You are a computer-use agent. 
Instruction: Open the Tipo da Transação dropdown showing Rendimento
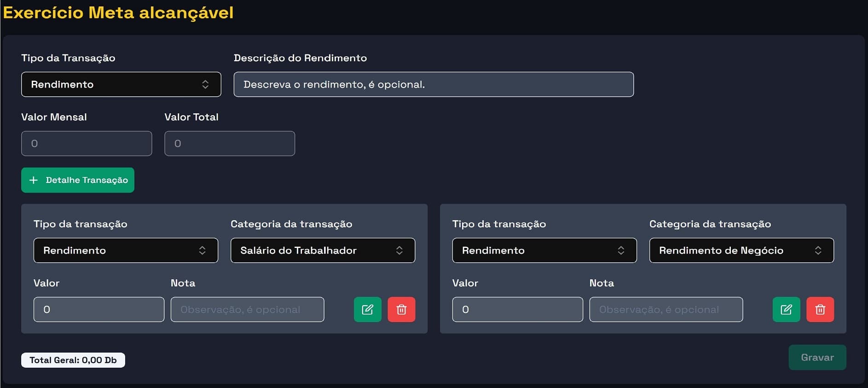pyautogui.click(x=121, y=84)
